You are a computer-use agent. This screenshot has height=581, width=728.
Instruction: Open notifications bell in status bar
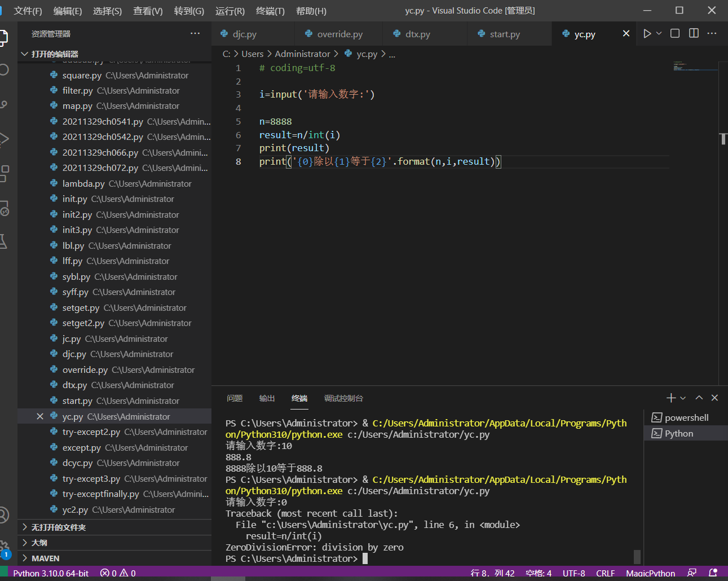click(x=713, y=573)
